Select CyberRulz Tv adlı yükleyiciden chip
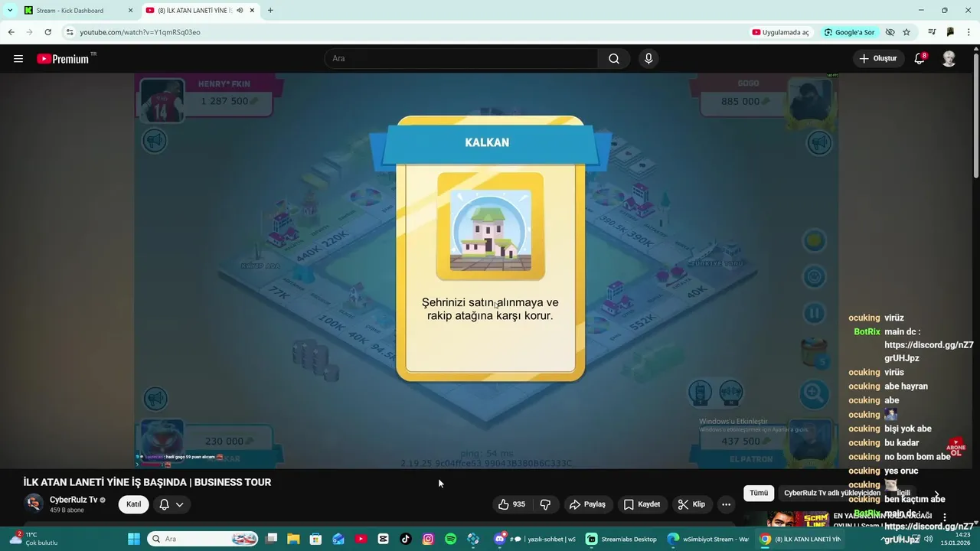Viewport: 980px width, 551px height. pyautogui.click(x=831, y=494)
